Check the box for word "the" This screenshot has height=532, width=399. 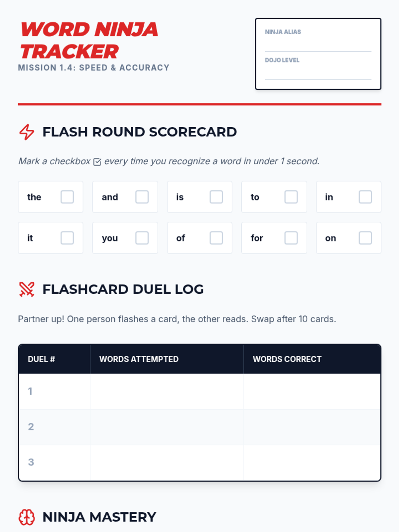pyautogui.click(x=67, y=197)
